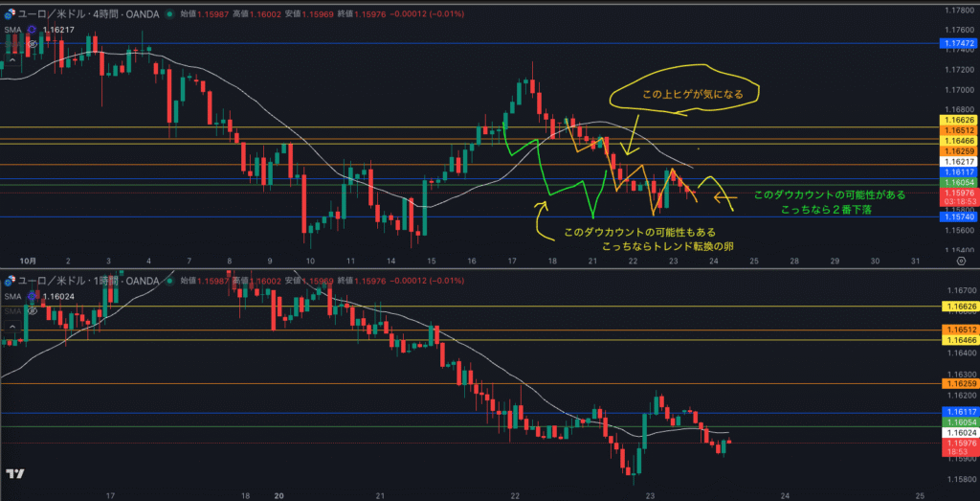Click the market status dot in lower chart
Viewport: 980px width, 501px height.
[170, 281]
